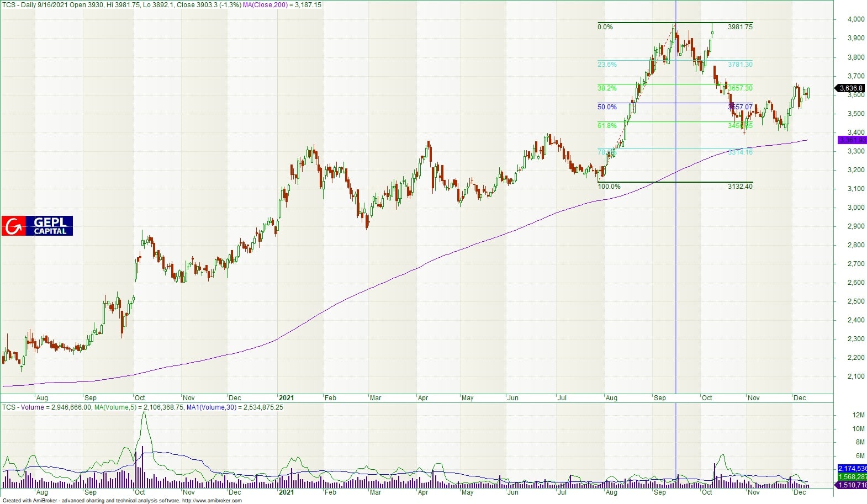Select the 50.0% Fibonacci retracement label
Screen dimensions: 867x504
click(x=607, y=107)
